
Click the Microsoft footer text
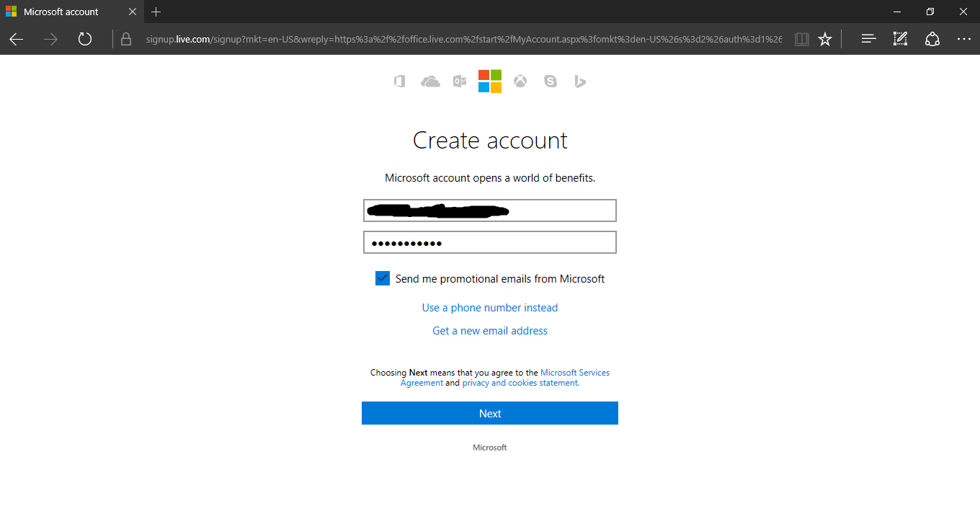coord(490,448)
